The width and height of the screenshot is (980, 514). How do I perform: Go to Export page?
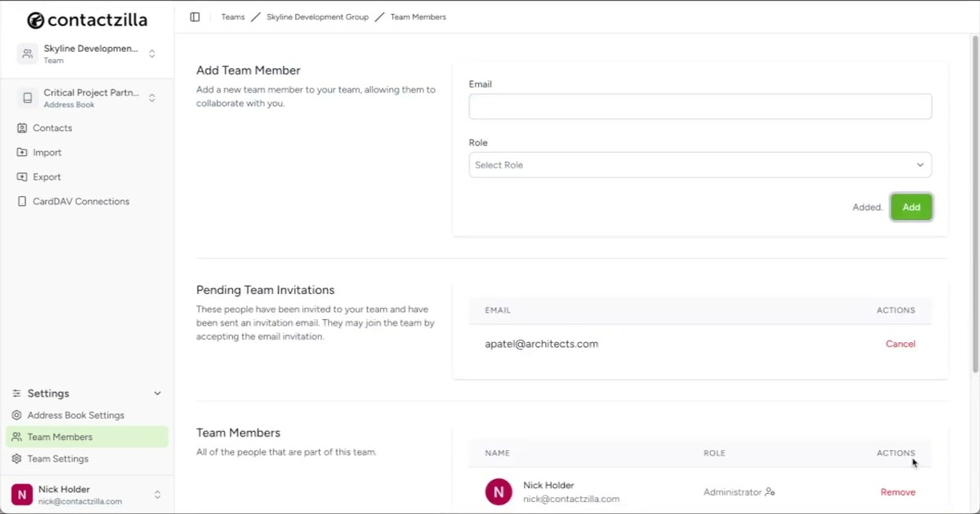click(x=47, y=177)
